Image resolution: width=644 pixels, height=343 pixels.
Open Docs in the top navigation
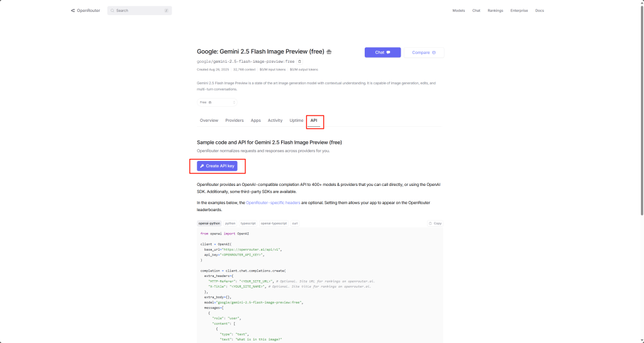click(x=539, y=11)
